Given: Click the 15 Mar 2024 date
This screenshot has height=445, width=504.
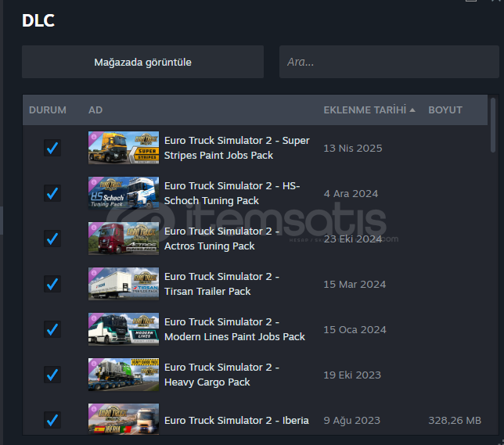Looking at the screenshot, I should coord(355,284).
